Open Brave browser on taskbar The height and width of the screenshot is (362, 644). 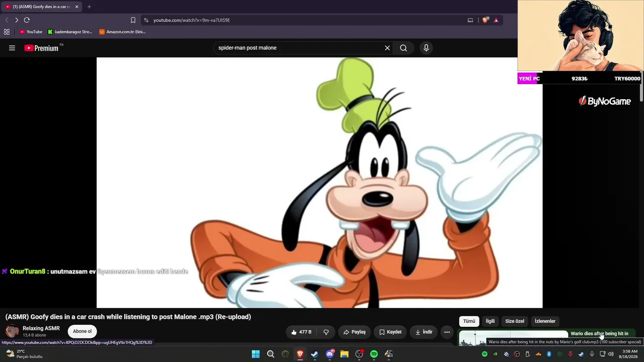300,354
